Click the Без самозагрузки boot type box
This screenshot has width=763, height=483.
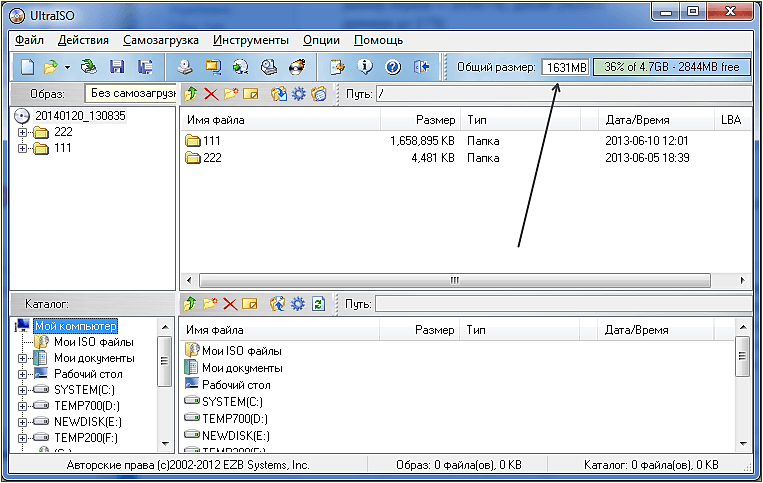tap(130, 93)
